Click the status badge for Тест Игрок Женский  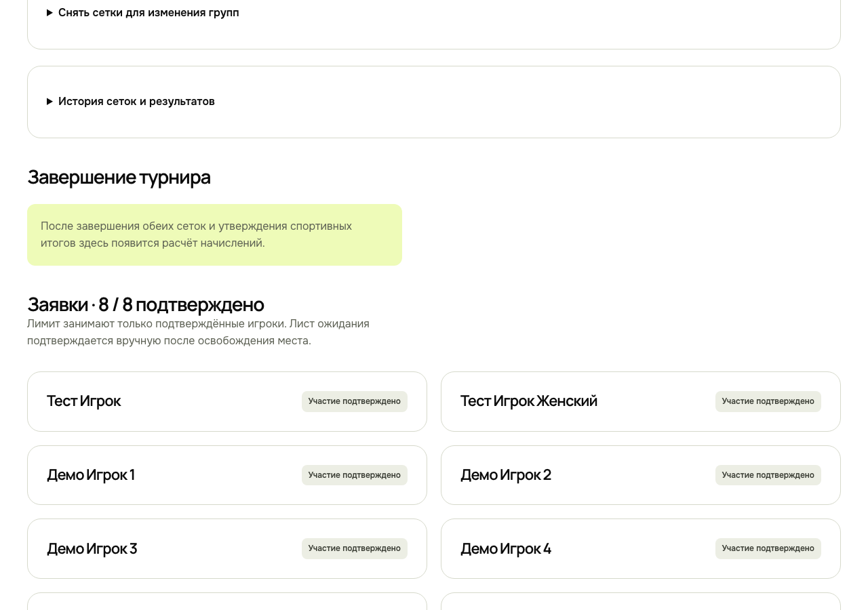(x=768, y=401)
